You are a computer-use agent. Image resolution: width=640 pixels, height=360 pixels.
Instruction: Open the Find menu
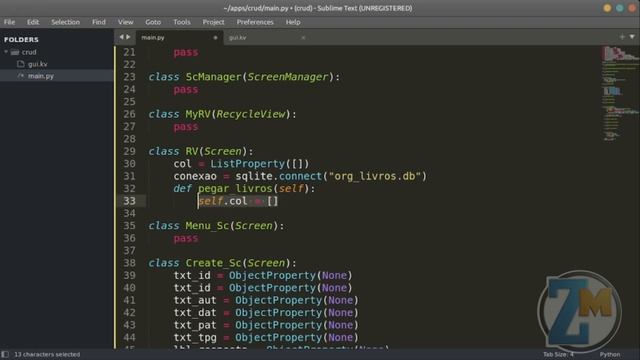(x=99, y=22)
